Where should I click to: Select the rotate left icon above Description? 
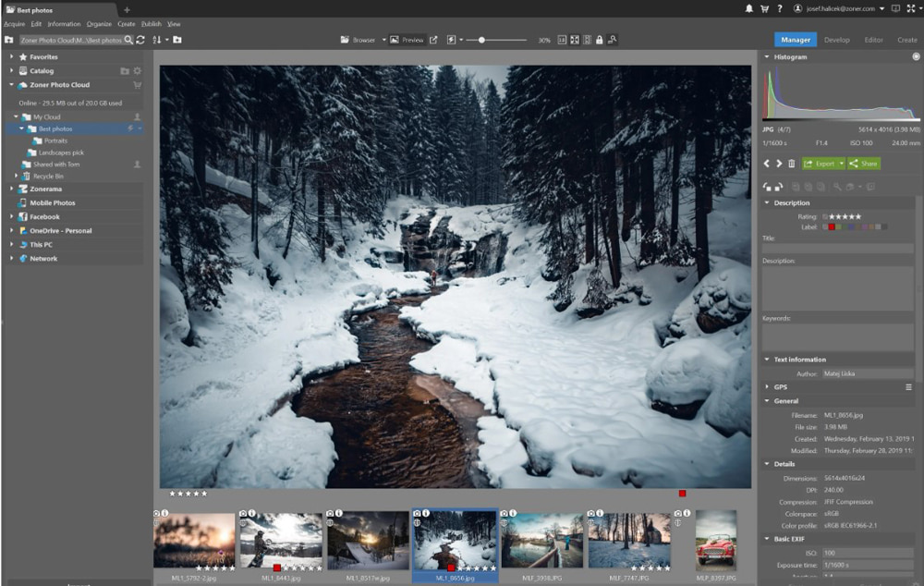point(766,186)
